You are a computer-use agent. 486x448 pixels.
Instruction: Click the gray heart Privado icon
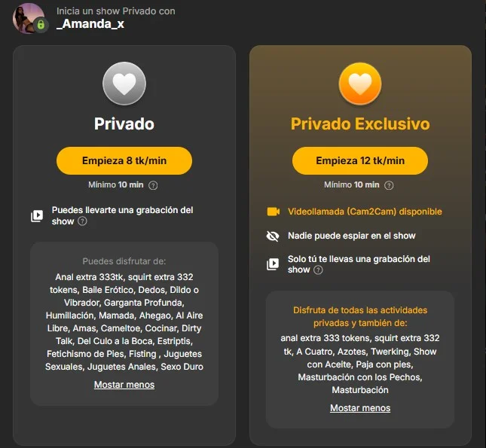(124, 84)
